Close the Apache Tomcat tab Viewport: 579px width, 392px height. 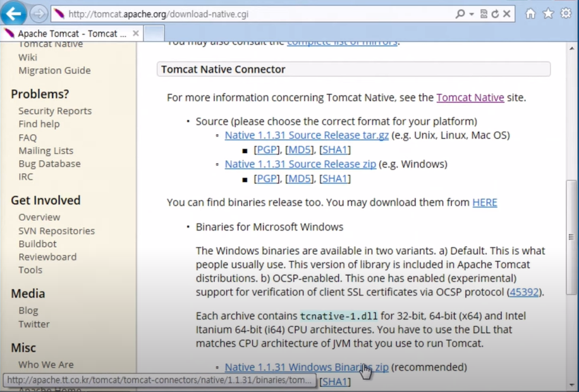coord(135,34)
